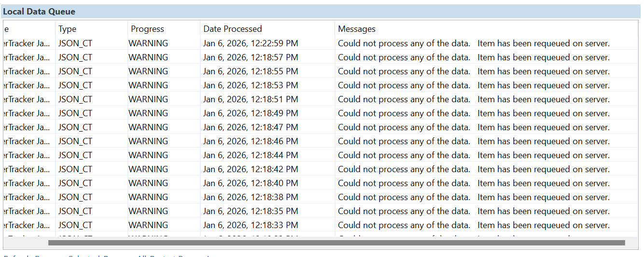Select the row processed at 12:18:33 PM
The image size is (644, 257).
click(x=250, y=225)
